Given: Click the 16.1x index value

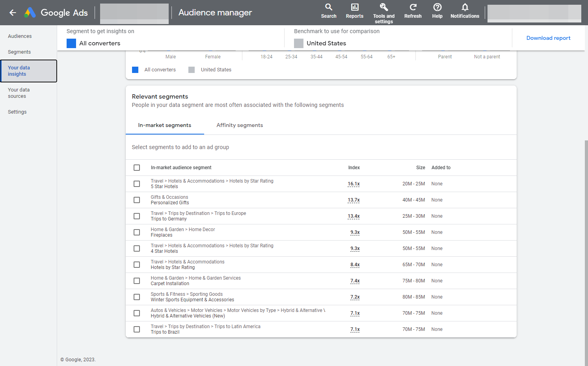Looking at the screenshot, I should click(x=354, y=184).
